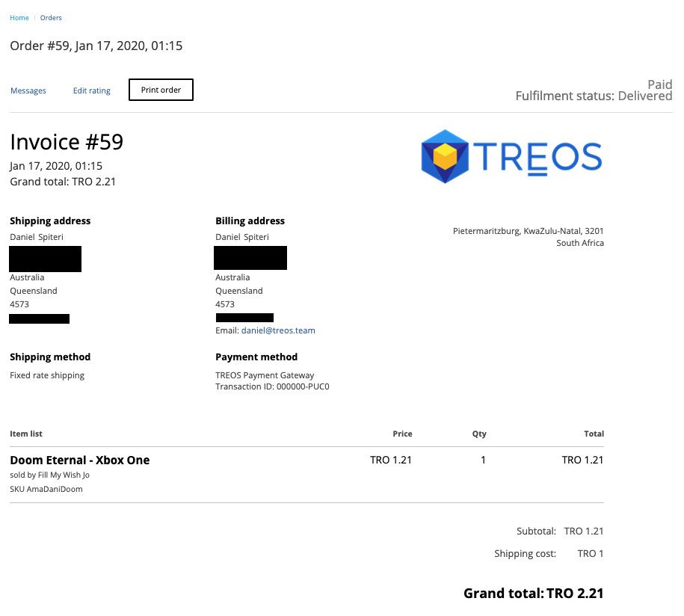This screenshot has height=616, width=684.
Task: Click the Billing address heading
Action: point(250,221)
